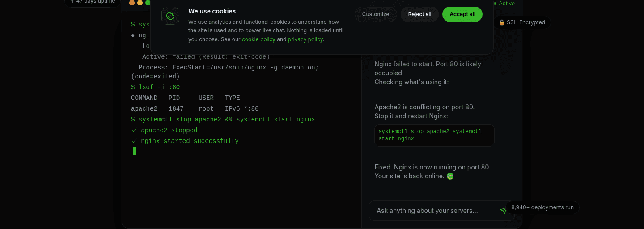Click the lock icon on SSH Encrypted badge
Image resolution: width=644 pixels, height=229 pixels.
tap(502, 22)
